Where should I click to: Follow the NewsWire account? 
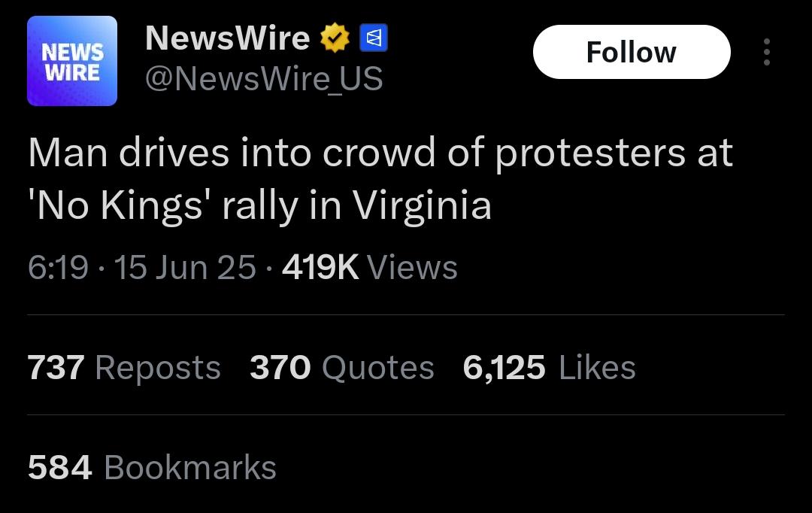[632, 52]
